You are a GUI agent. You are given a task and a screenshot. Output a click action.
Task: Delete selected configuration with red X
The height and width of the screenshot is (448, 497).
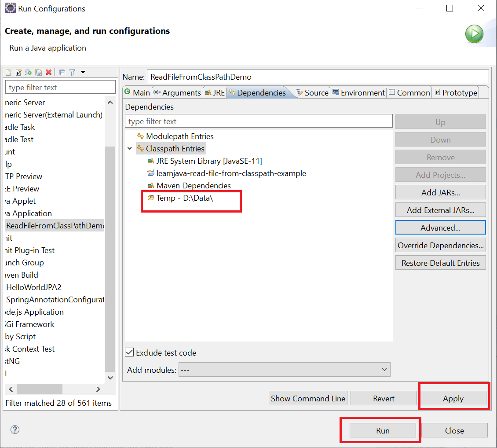click(48, 73)
